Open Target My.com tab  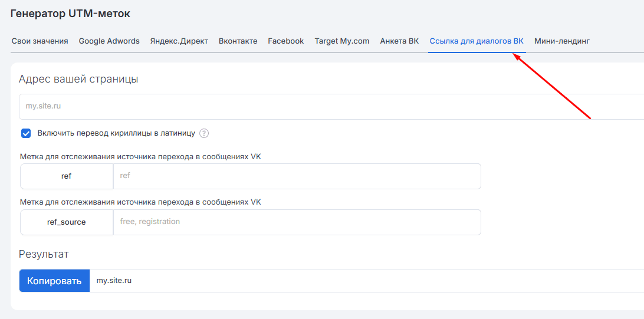point(342,41)
